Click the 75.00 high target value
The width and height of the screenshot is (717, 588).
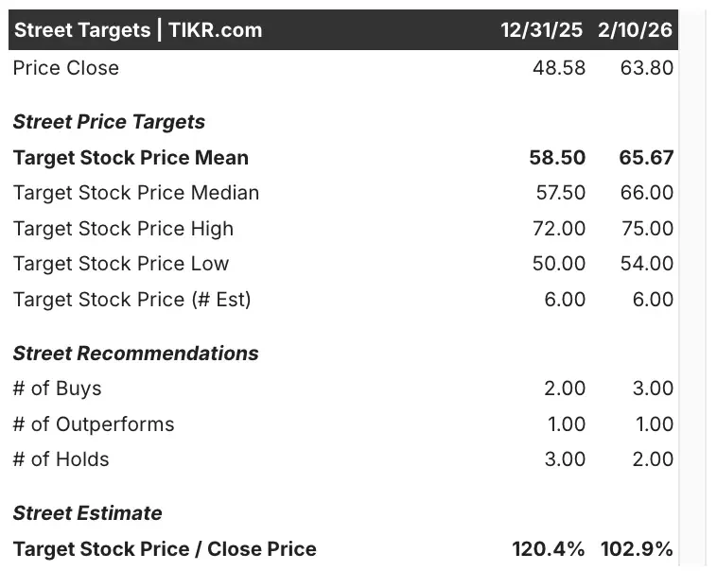click(x=647, y=229)
